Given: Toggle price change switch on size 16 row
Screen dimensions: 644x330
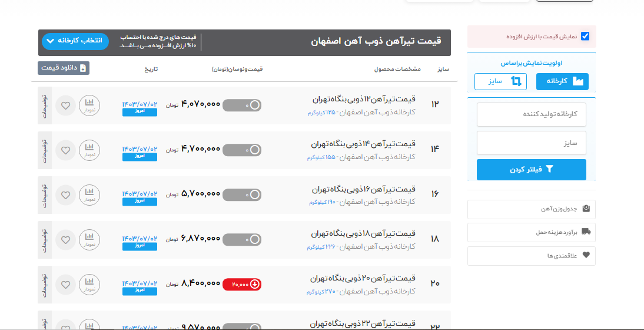Looking at the screenshot, I should click(242, 194).
